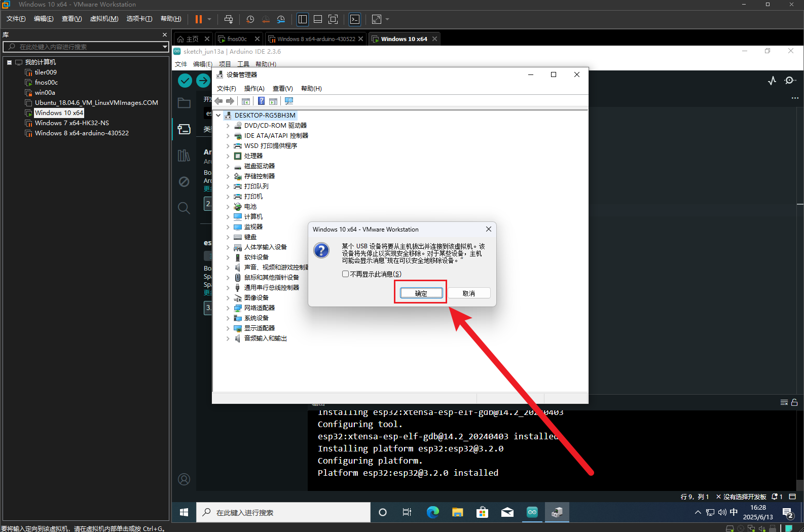The height and width of the screenshot is (532, 804).
Task: Enter full screen mode icon in VMware toolbar
Action: 333,19
